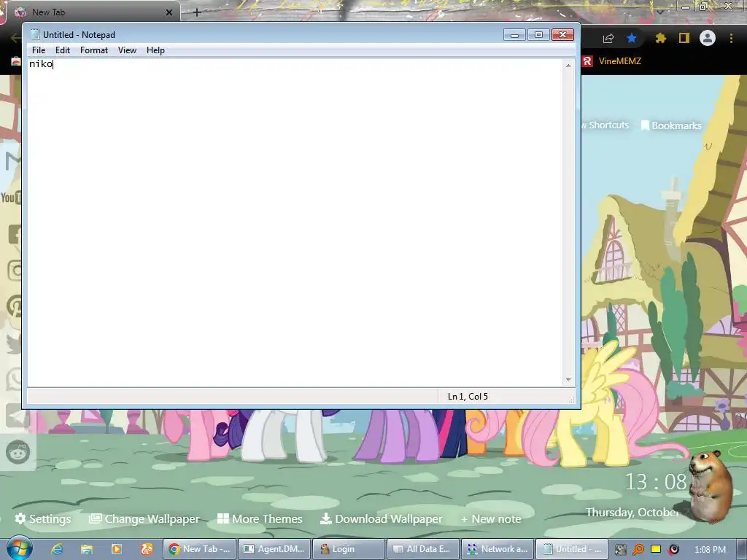The height and width of the screenshot is (560, 747).
Task: Click the Chrome share page icon
Action: (x=608, y=38)
